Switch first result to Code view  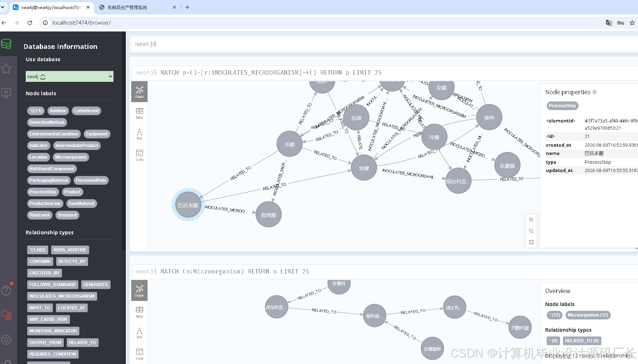pyautogui.click(x=140, y=155)
